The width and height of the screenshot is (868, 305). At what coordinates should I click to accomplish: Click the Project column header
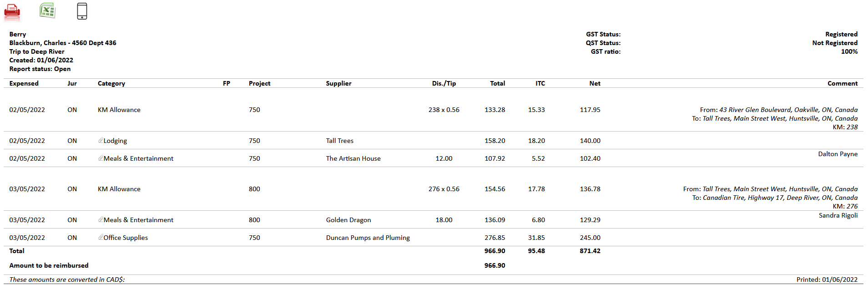[259, 83]
